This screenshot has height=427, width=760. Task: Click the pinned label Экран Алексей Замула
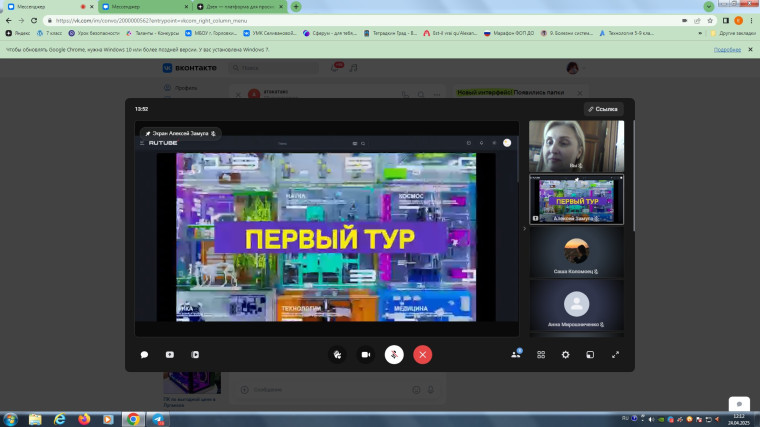coord(180,133)
